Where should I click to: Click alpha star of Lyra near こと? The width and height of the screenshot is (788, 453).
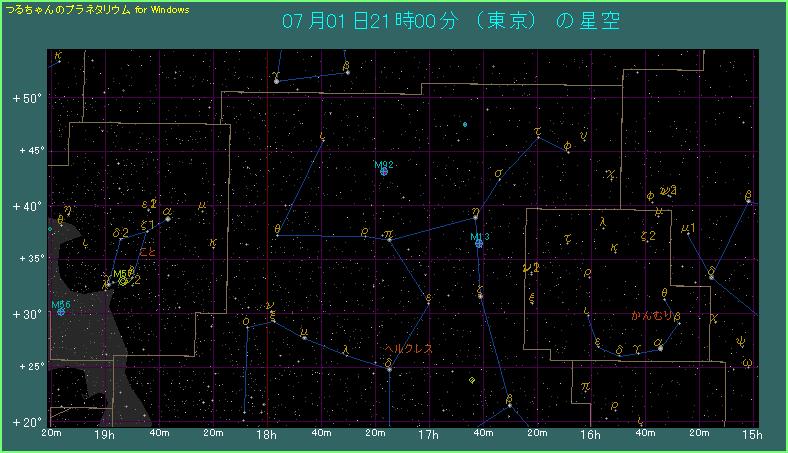pyautogui.click(x=167, y=218)
